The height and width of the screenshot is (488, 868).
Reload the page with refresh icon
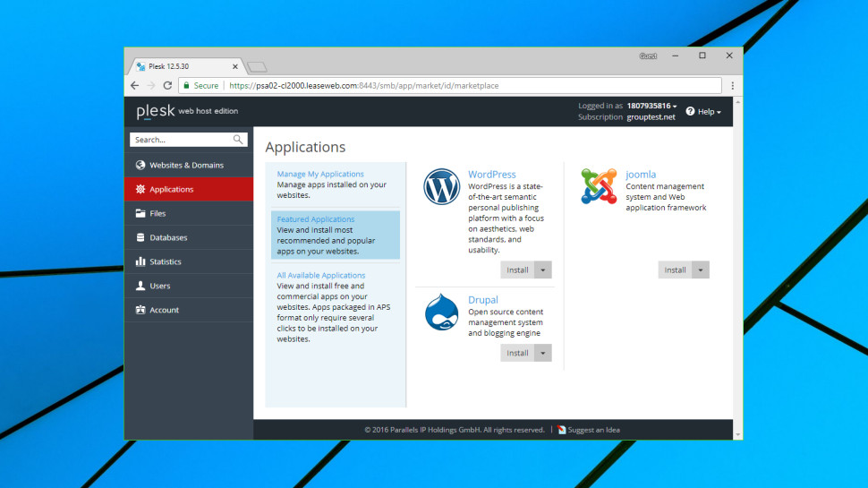click(167, 85)
